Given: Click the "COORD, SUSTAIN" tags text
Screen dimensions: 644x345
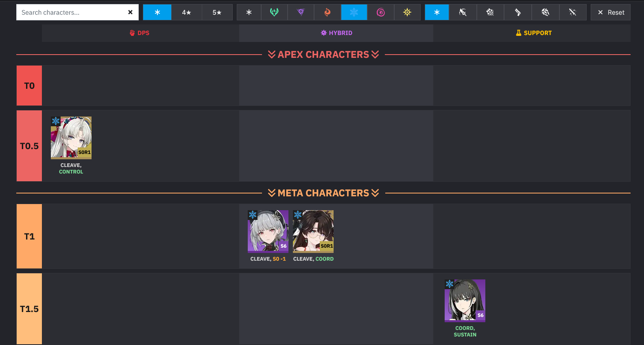Looking at the screenshot, I should [465, 332].
